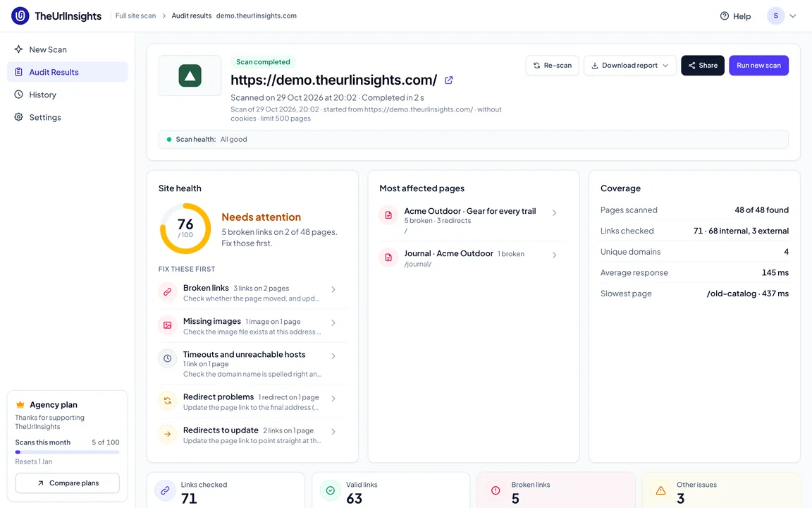Click the Audit Results clipboard icon

pyautogui.click(x=18, y=72)
